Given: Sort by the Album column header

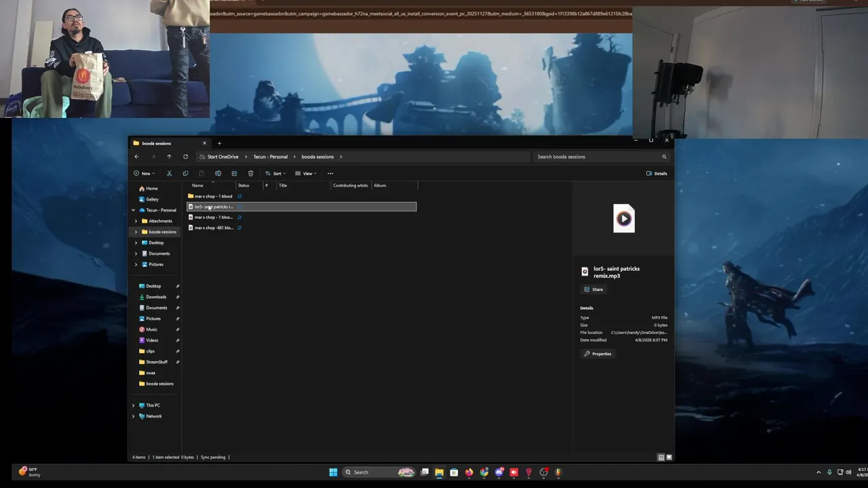Looking at the screenshot, I should pos(380,185).
